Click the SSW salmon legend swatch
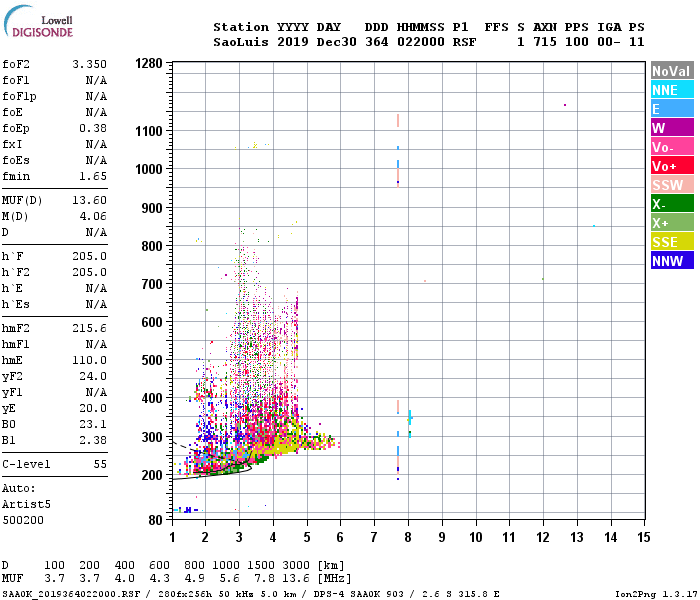 pyautogui.click(x=672, y=185)
